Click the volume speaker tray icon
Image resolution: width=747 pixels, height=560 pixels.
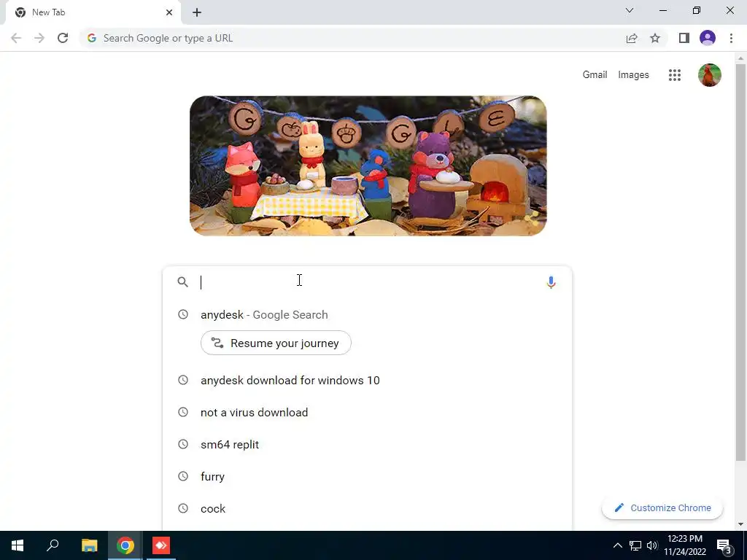(652, 545)
